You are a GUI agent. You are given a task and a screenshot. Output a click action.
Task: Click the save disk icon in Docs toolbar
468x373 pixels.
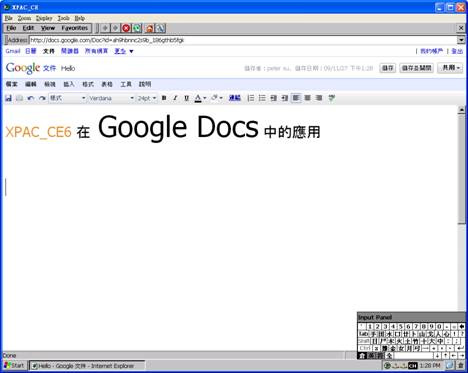[8, 98]
